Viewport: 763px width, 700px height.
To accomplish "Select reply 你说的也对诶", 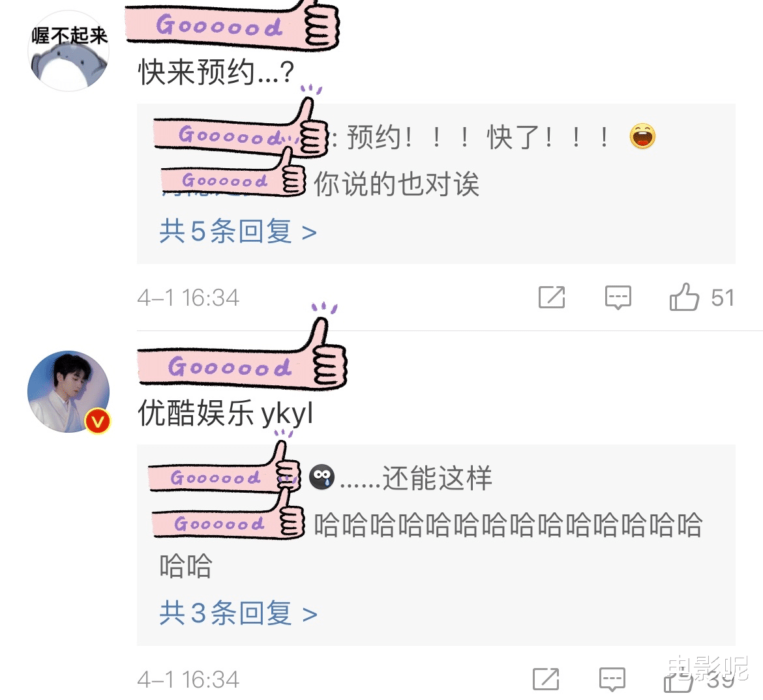I will 396,184.
